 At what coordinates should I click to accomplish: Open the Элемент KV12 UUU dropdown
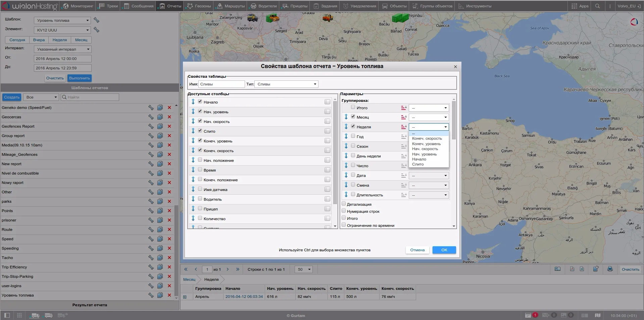[62, 30]
